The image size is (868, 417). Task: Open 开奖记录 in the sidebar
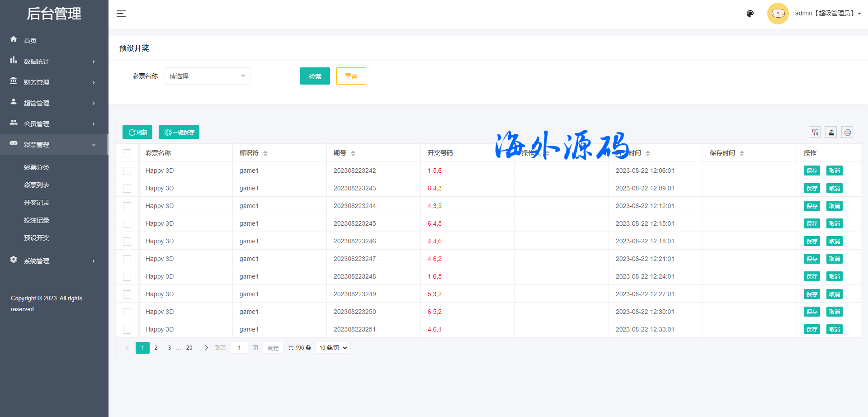(37, 203)
